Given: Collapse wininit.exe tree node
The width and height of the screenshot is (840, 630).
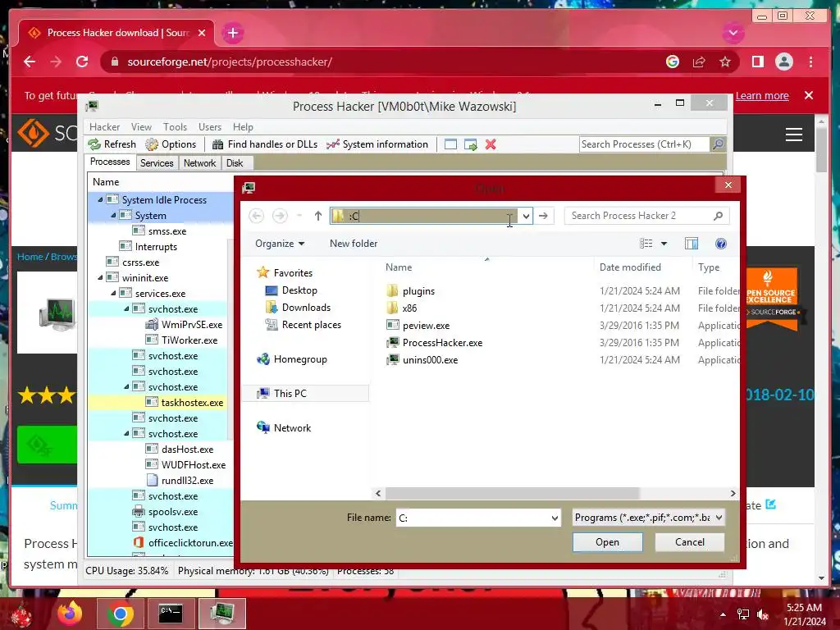Looking at the screenshot, I should [100, 277].
